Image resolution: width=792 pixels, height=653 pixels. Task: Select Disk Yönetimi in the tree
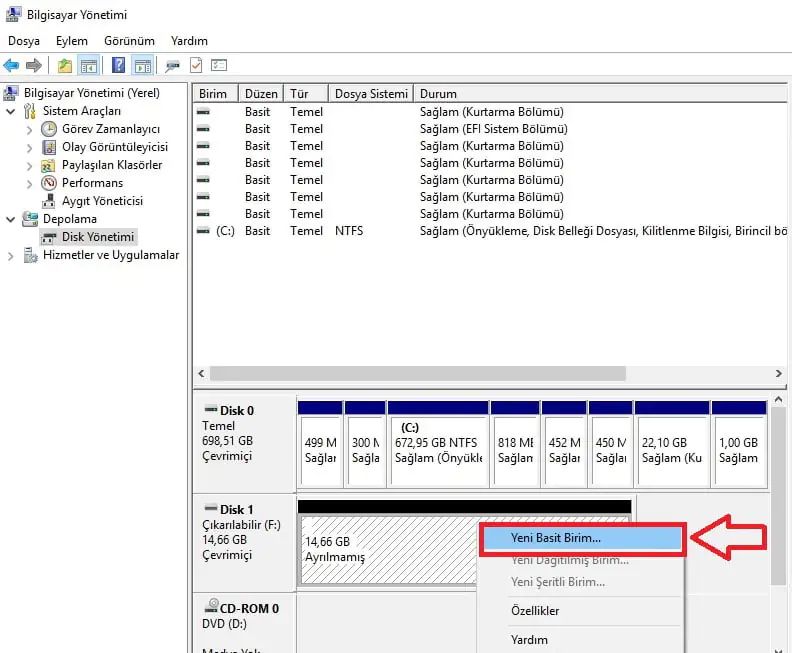[x=97, y=237]
